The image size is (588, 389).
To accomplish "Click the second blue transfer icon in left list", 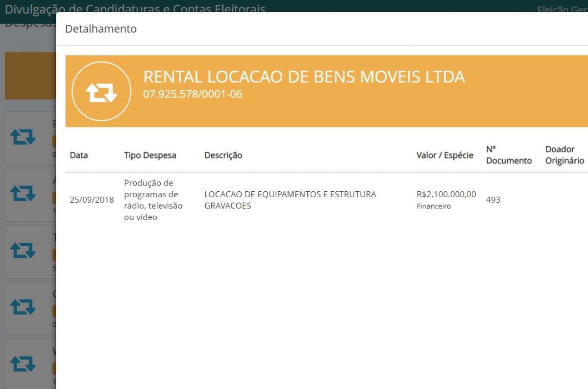I will [23, 193].
